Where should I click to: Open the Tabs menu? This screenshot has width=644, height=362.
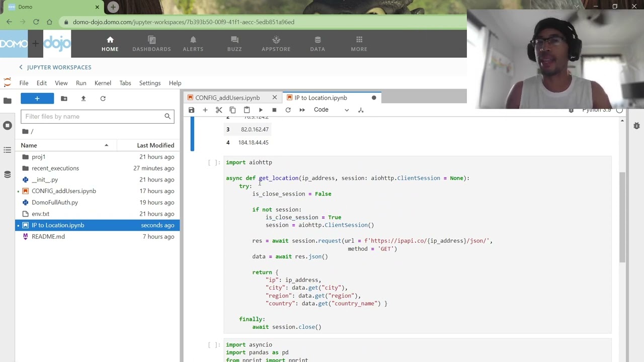[125, 83]
